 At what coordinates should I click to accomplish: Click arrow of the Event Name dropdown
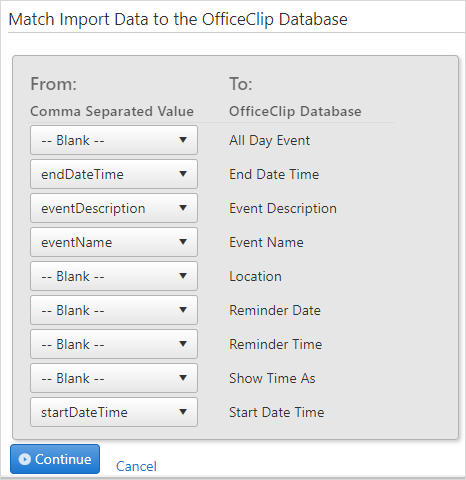[183, 242]
